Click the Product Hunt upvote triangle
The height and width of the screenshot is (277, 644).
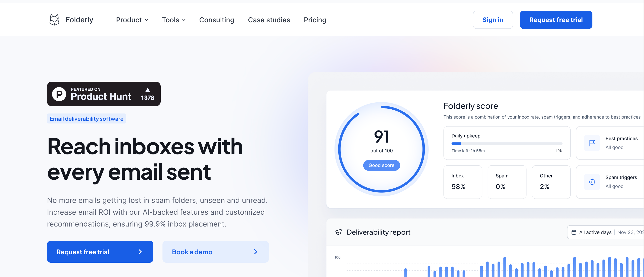coord(147,90)
